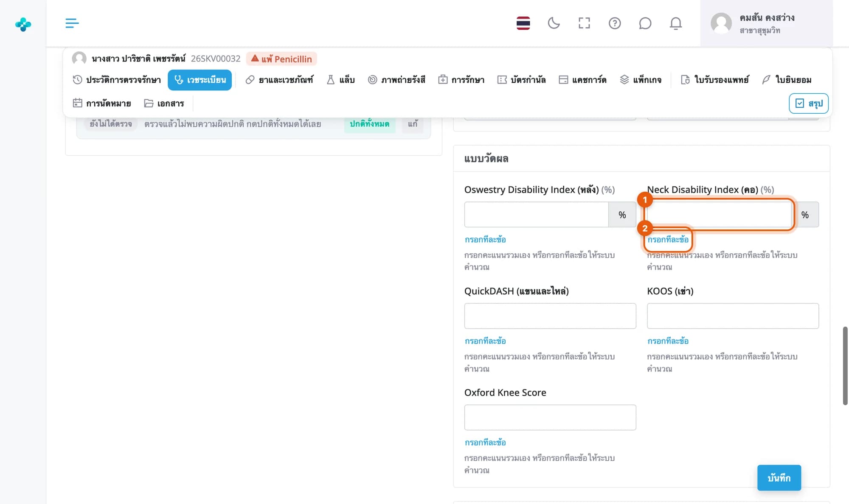The image size is (849, 504).
Task: Toggle the hamburger sidebar menu
Action: 72,23
